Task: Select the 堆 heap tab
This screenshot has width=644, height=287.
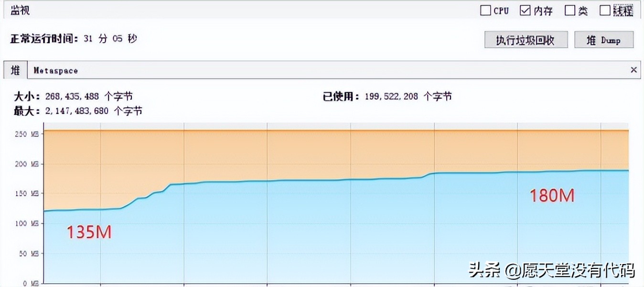Action: [14, 70]
